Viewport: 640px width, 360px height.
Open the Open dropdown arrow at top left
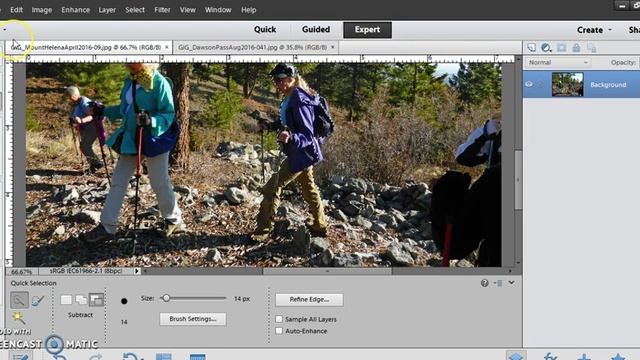tap(4, 29)
